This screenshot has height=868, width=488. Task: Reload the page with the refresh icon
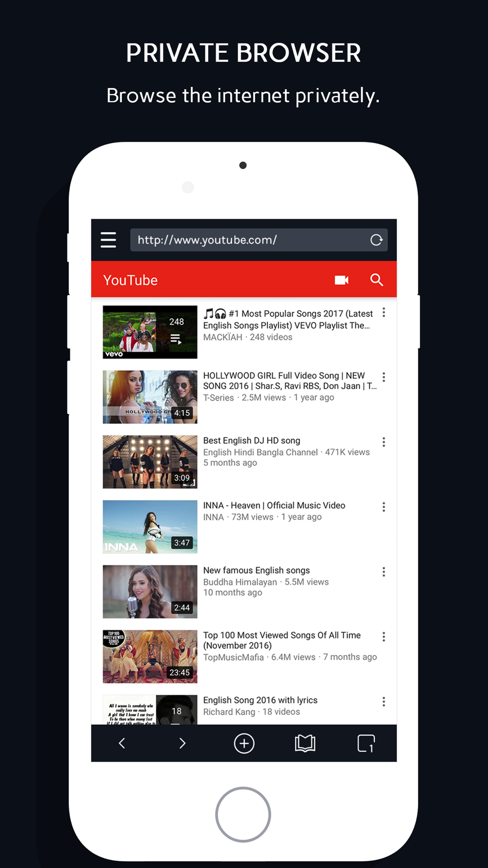[376, 240]
